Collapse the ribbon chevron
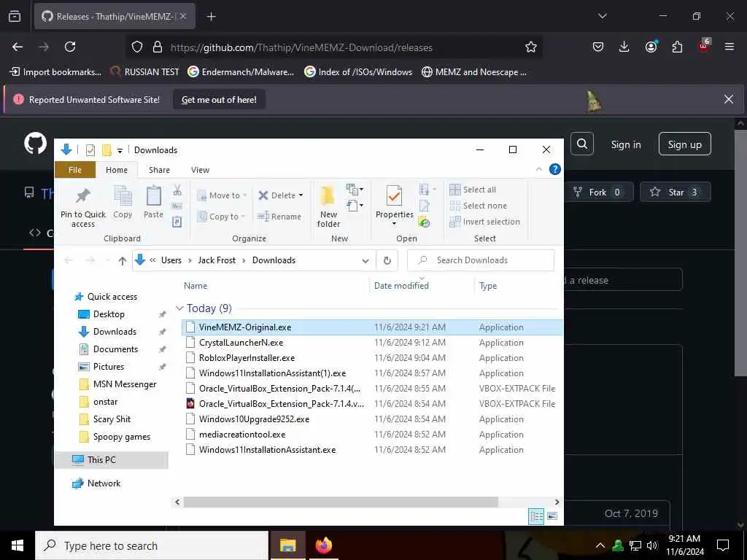 click(539, 169)
